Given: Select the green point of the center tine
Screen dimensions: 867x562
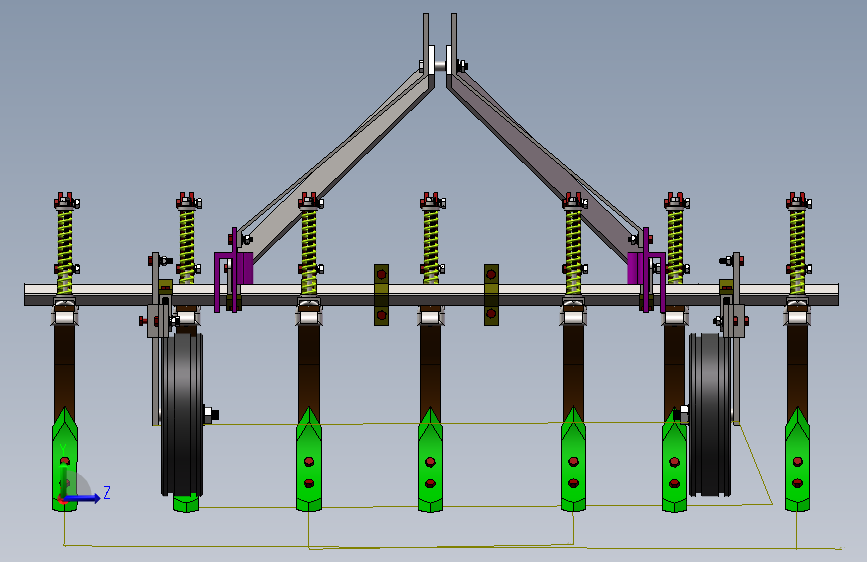Looking at the screenshot, I should coord(430,460).
